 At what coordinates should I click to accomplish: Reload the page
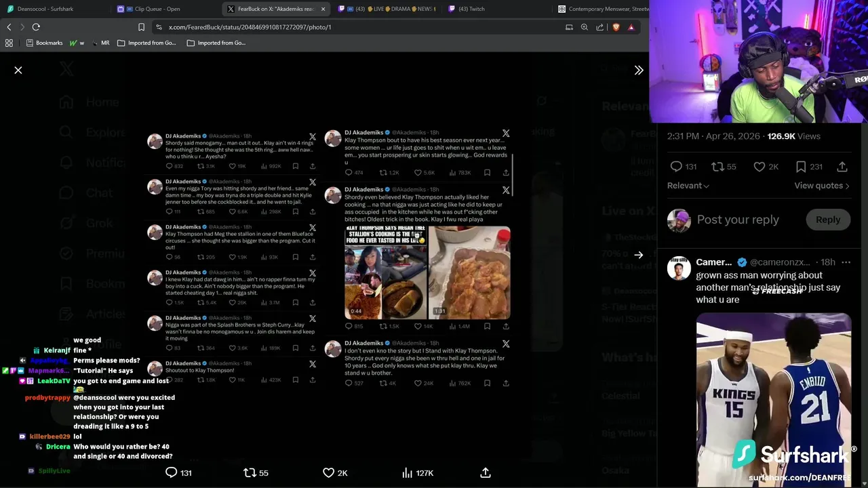pyautogui.click(x=36, y=27)
